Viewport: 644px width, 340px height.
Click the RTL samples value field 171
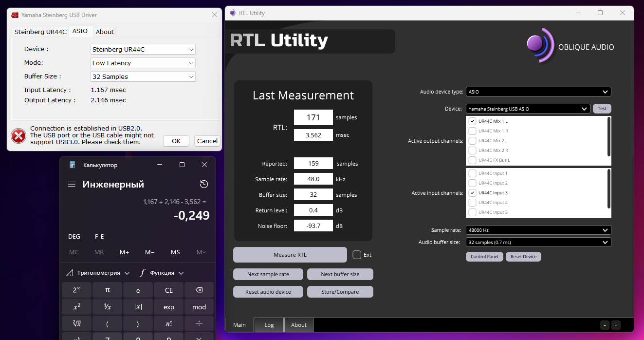point(313,117)
